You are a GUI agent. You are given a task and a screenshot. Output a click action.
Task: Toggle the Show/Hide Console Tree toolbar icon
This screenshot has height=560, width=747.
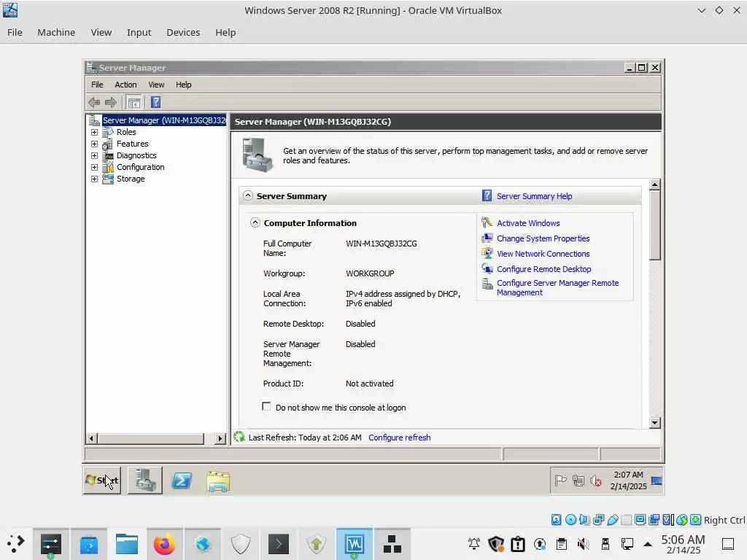134,102
